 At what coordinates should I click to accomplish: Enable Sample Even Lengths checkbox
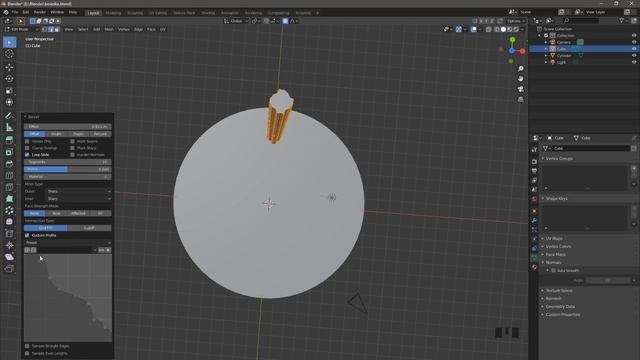(x=27, y=353)
